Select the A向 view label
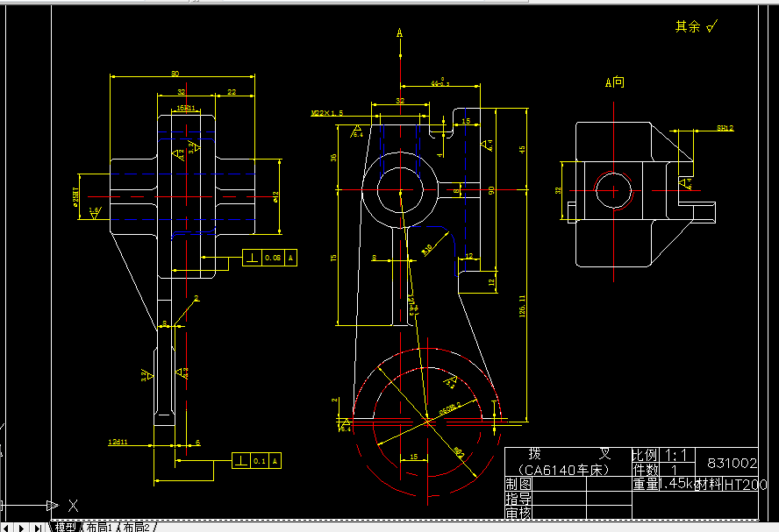 (615, 82)
